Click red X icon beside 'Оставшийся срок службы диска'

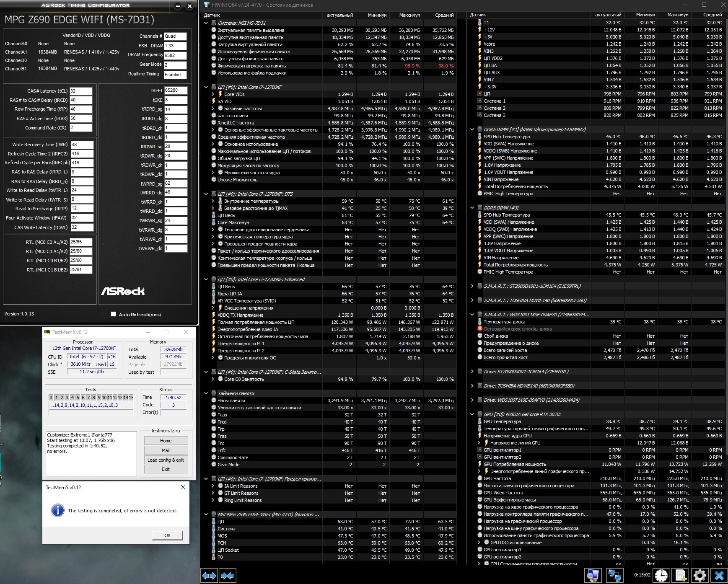point(480,329)
